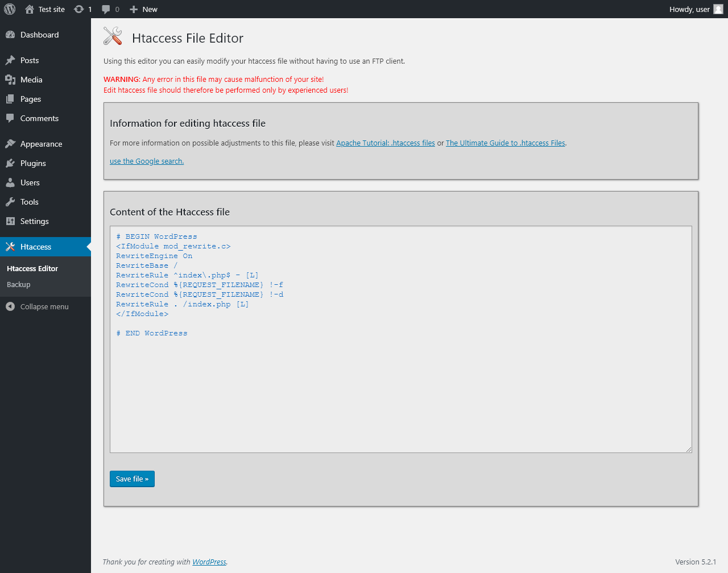The height and width of the screenshot is (573, 728).
Task: Click the use the Google search link
Action: click(x=147, y=161)
